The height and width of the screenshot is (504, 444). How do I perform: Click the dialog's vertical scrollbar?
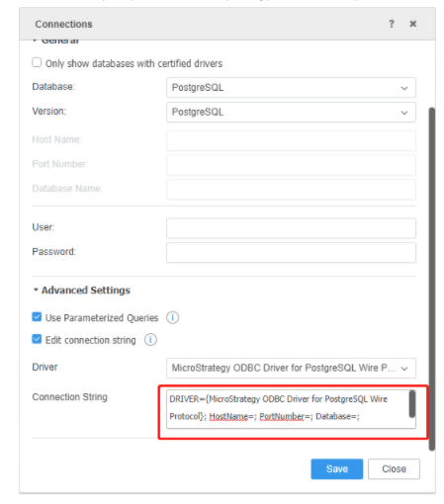pos(431,279)
